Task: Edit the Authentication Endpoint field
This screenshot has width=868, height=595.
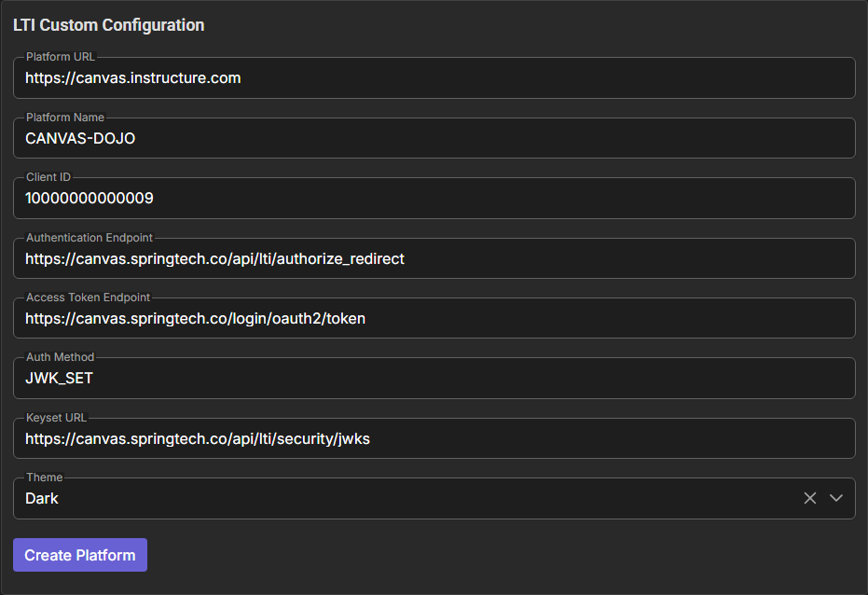Action: coord(434,258)
